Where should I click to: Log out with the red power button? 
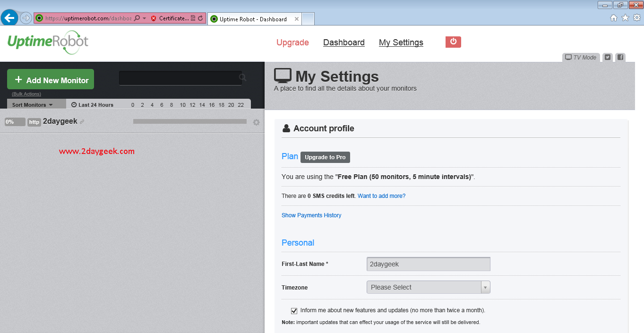pos(453,42)
